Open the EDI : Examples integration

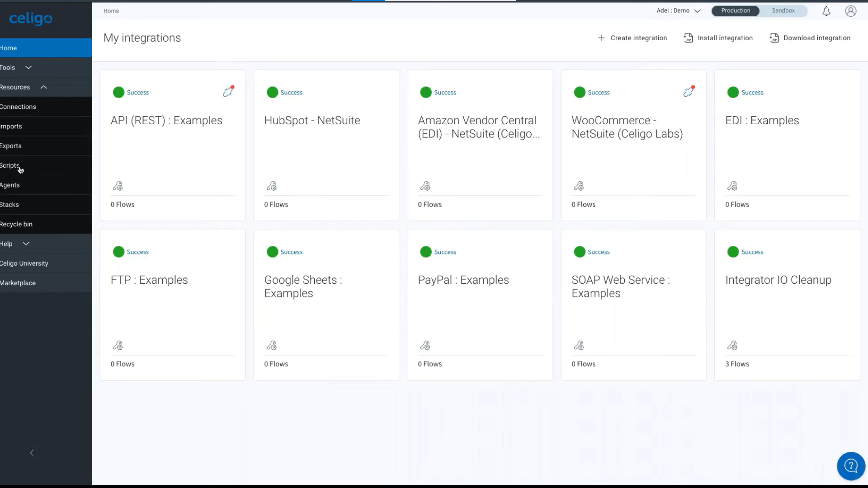(762, 121)
